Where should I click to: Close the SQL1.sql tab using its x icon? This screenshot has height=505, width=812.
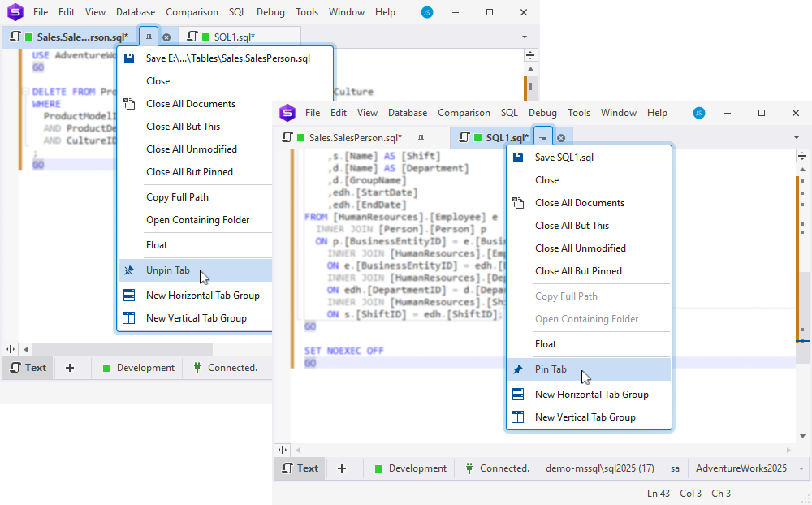coord(561,138)
